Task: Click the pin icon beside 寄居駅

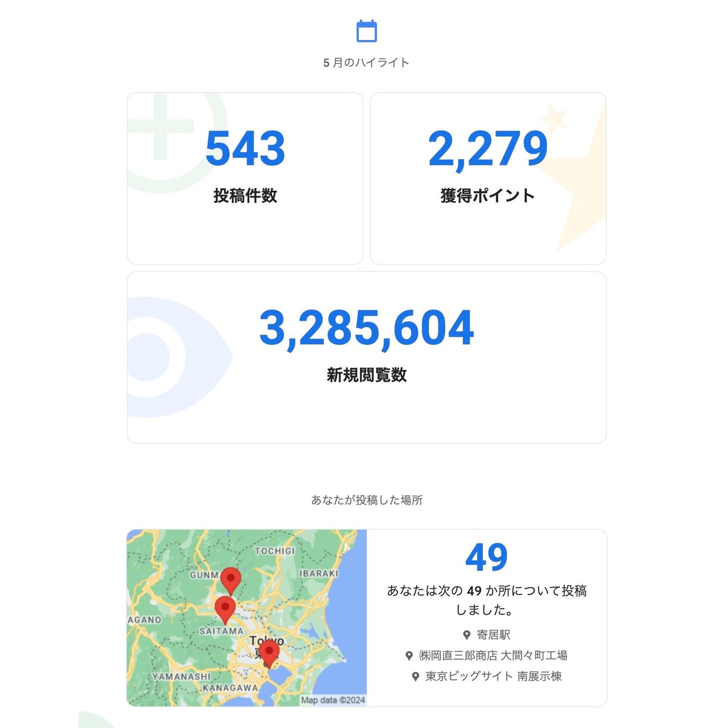Action: 466,635
